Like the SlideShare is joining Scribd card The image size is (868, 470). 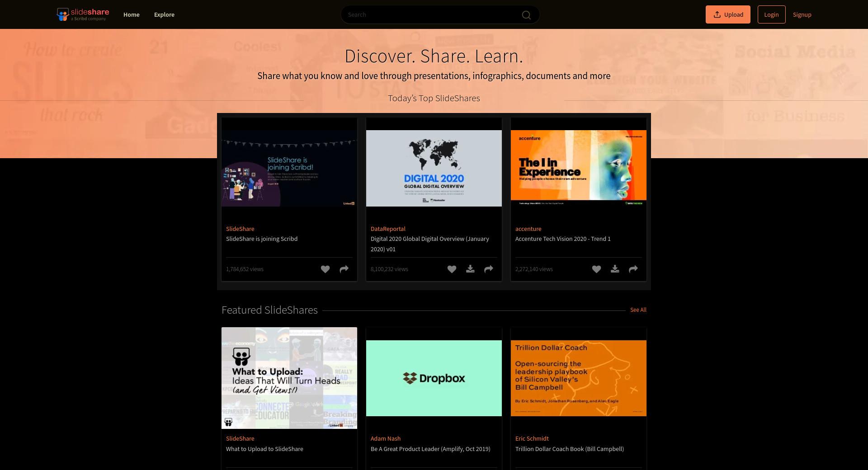point(325,269)
